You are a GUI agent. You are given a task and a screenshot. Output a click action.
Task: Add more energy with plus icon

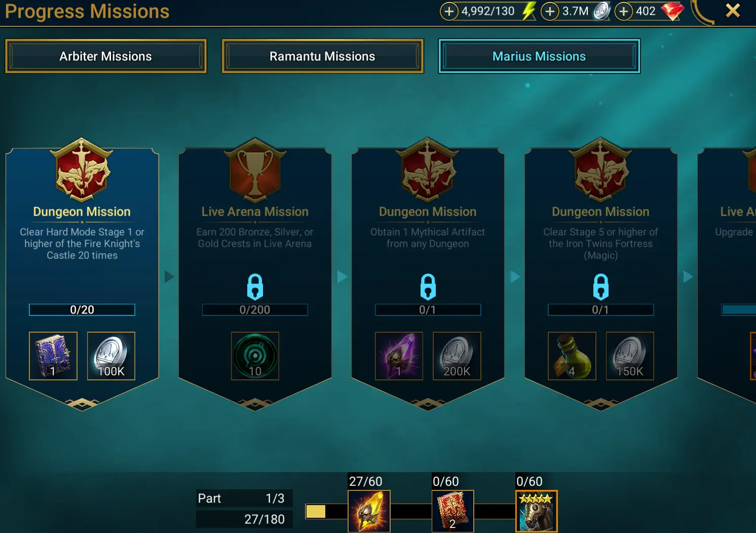[x=449, y=11]
